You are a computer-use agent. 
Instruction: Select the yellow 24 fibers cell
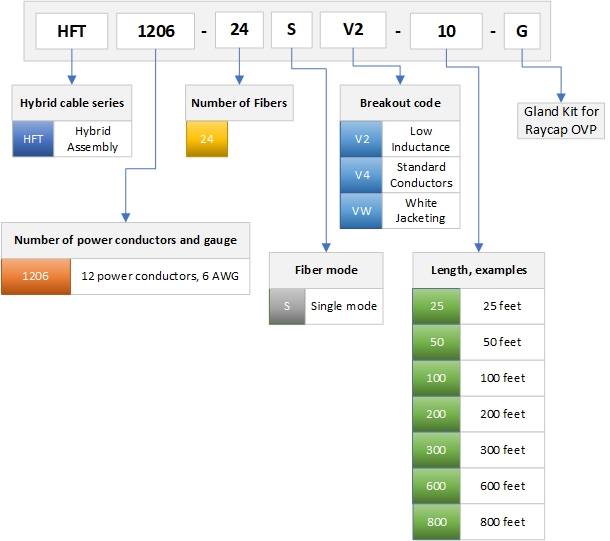tap(207, 139)
